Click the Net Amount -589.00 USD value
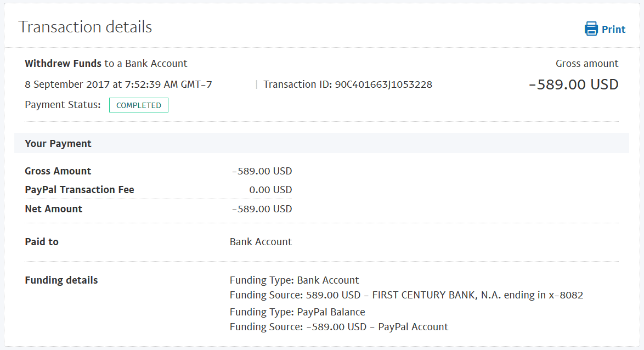644x350 pixels. [262, 209]
